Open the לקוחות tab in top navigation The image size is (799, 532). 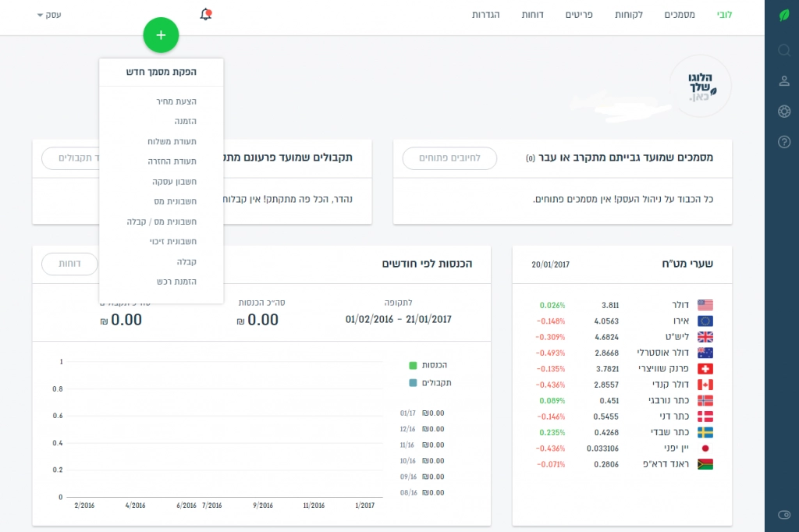point(629,15)
